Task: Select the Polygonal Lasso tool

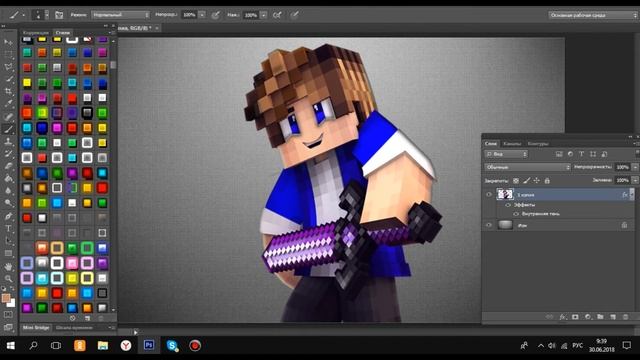Action: point(8,67)
